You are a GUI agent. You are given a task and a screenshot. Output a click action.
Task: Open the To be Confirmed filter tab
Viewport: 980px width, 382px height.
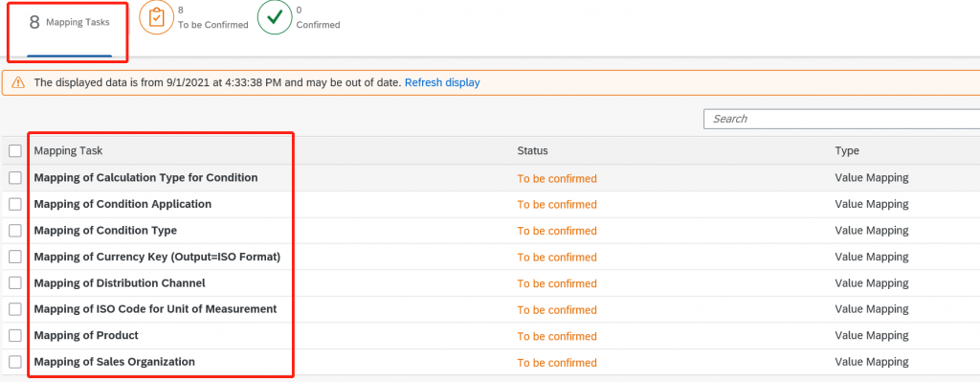pos(193,18)
